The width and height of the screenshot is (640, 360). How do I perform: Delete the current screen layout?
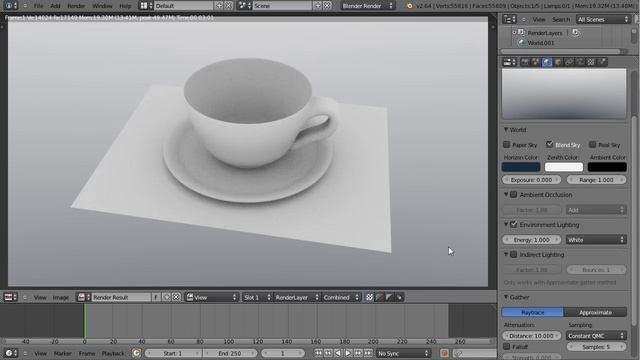click(229, 6)
